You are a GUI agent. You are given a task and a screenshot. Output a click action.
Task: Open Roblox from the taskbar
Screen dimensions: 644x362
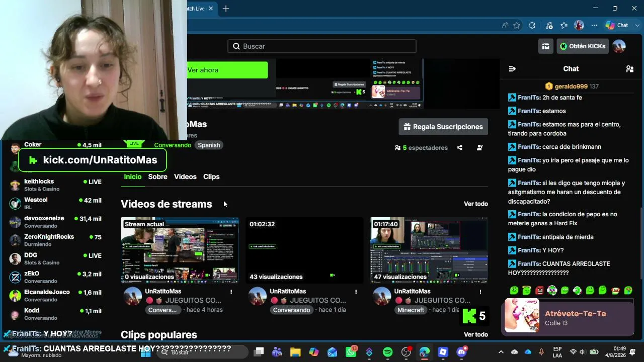tap(443, 352)
